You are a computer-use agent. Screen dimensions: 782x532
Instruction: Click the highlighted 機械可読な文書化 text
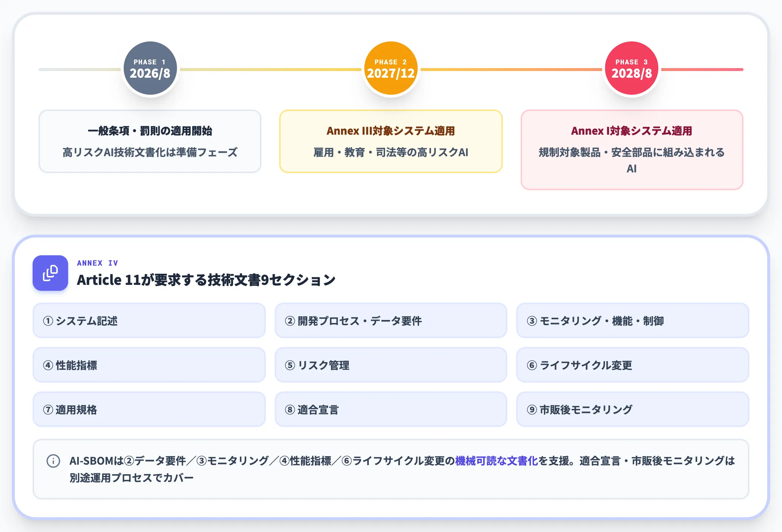(x=497, y=461)
